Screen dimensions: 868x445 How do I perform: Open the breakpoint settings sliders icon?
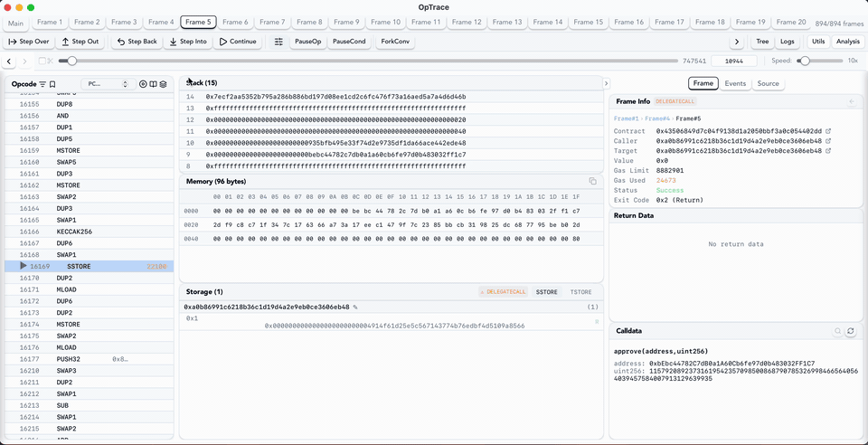pos(278,42)
